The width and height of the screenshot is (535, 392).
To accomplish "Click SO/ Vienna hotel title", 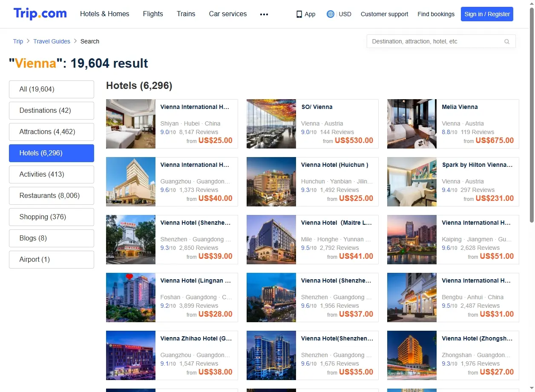I will 317,107.
